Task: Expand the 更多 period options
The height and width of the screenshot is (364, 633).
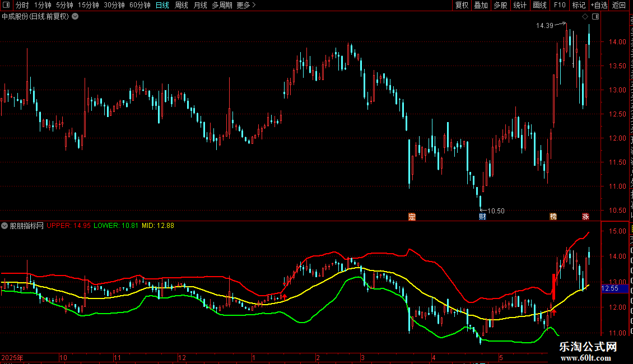Action: 246,5
